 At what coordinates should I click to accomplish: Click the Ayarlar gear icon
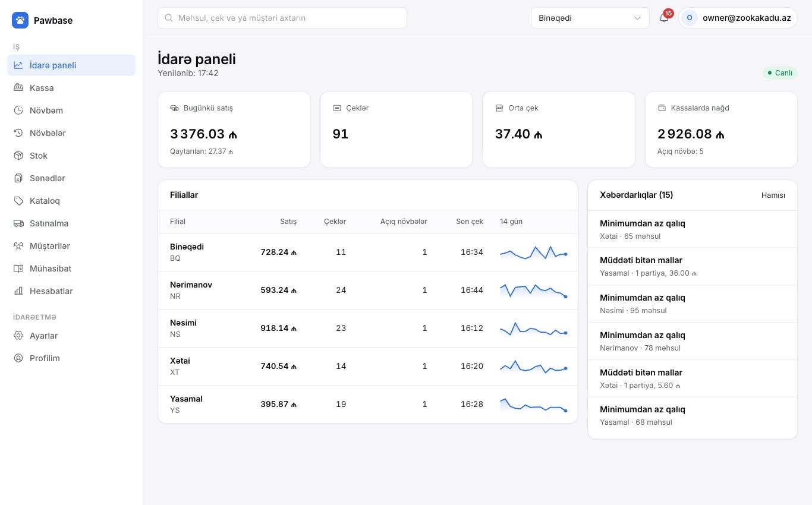(x=18, y=336)
